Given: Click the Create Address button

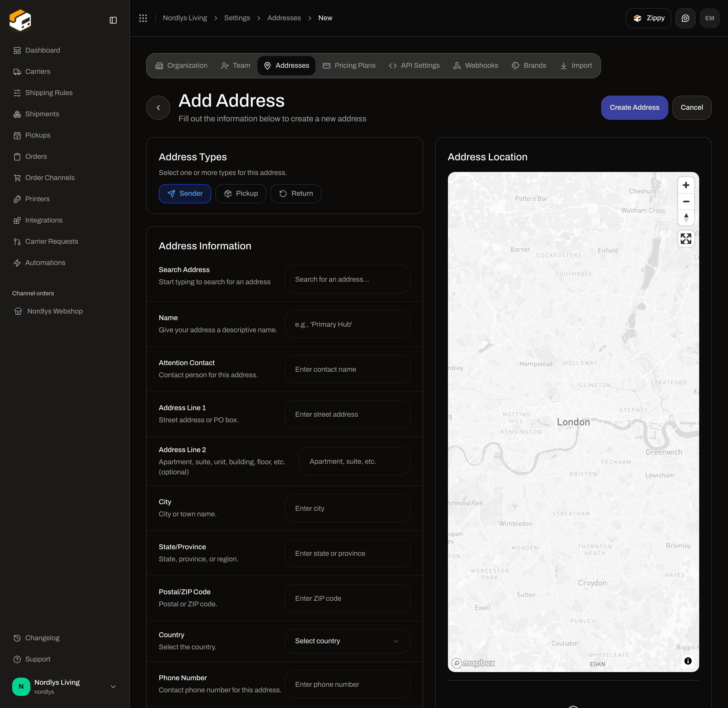Looking at the screenshot, I should pos(634,108).
